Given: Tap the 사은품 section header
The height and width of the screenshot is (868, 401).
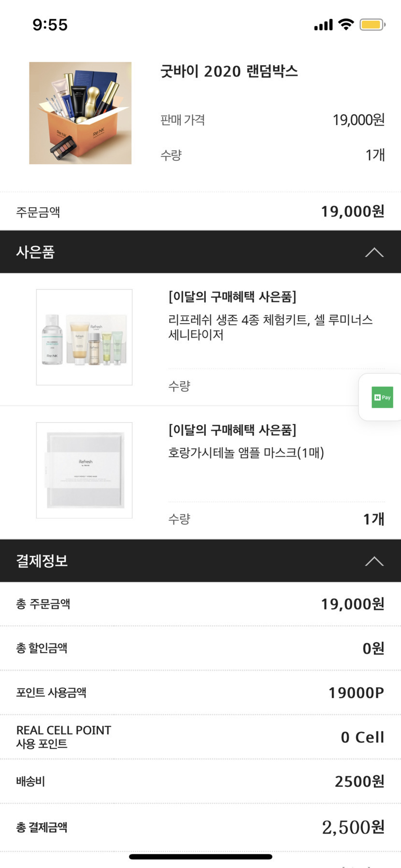Looking at the screenshot, I should pos(36,252).
